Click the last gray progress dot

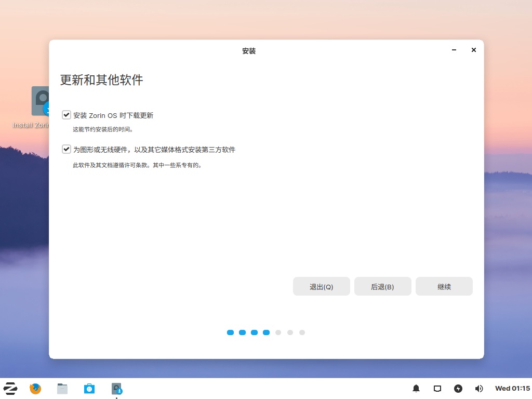(x=302, y=332)
